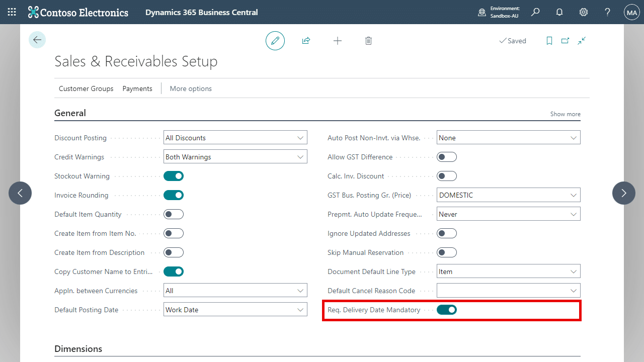Click the bookmark icon
Screen dimensions: 644x362
[x=549, y=41]
